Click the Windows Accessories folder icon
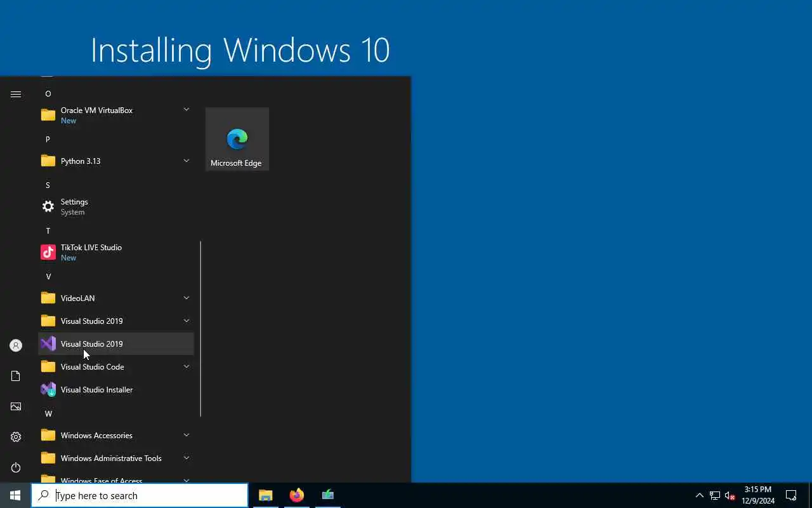This screenshot has height=508, width=812. [48, 435]
